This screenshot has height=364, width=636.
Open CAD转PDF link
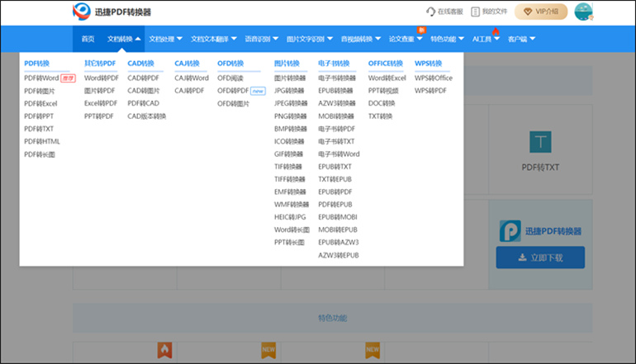[x=143, y=78]
